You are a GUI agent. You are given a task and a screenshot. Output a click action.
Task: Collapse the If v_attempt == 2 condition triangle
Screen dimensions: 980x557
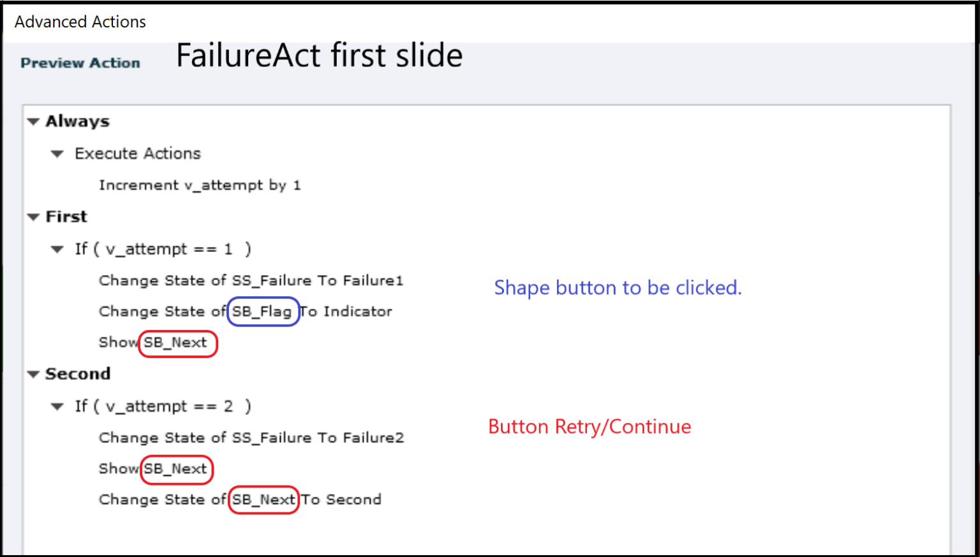click(x=57, y=406)
